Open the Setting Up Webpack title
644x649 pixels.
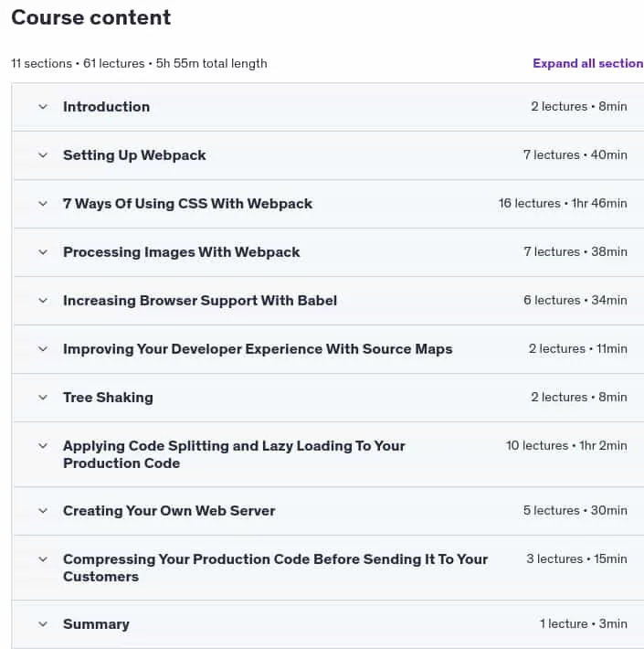(x=134, y=155)
